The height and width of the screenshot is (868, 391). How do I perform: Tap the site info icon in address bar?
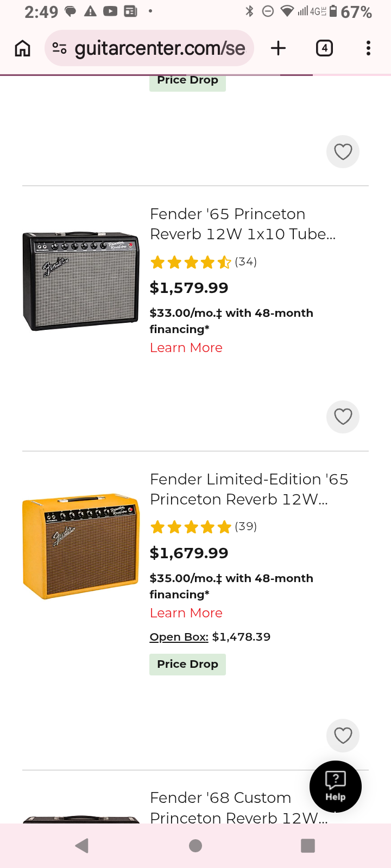59,48
